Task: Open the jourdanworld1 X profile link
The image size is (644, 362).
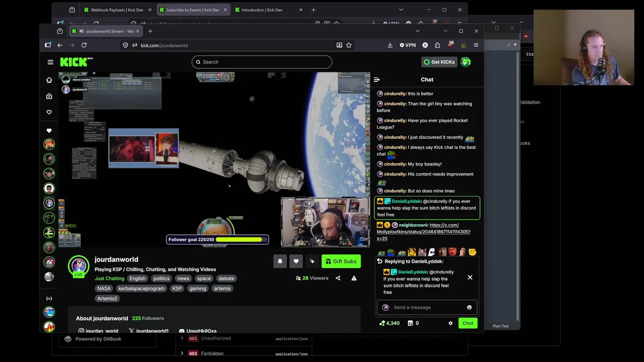Action: pos(148,331)
